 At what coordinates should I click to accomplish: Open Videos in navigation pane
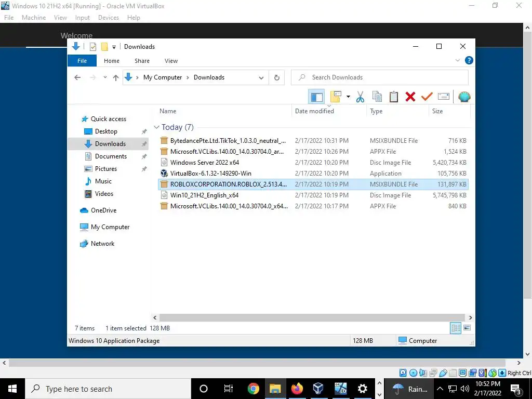(x=104, y=194)
